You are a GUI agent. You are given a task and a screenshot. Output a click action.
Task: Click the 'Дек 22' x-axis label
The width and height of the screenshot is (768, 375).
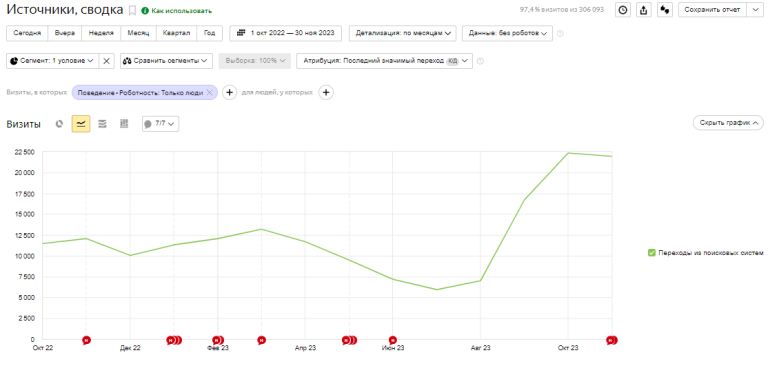pos(130,348)
